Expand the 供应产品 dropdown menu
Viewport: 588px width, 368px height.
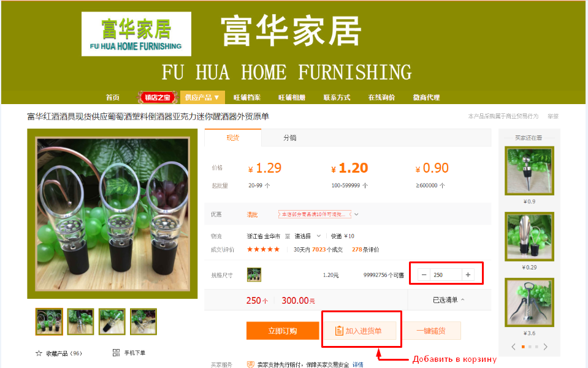202,97
